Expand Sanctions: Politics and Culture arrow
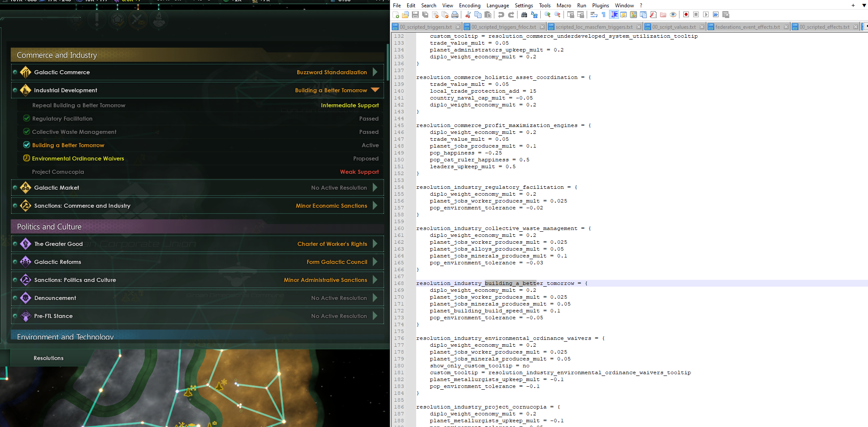Screen dimensions: 868x427 pyautogui.click(x=375, y=280)
